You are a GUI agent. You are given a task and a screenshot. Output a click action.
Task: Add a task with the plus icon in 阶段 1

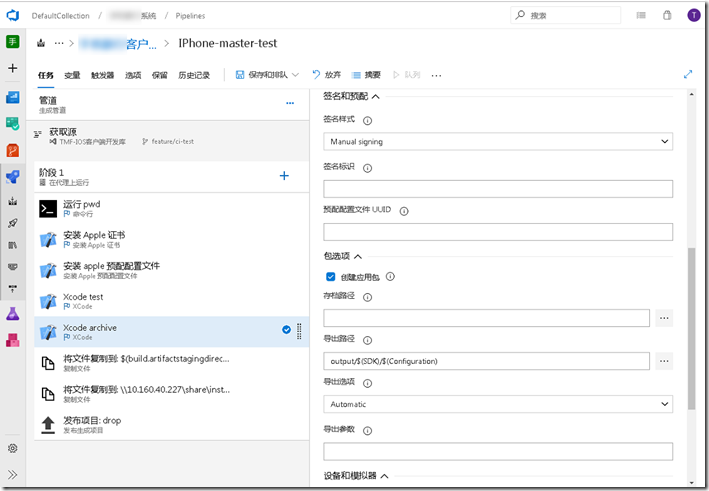coord(284,176)
